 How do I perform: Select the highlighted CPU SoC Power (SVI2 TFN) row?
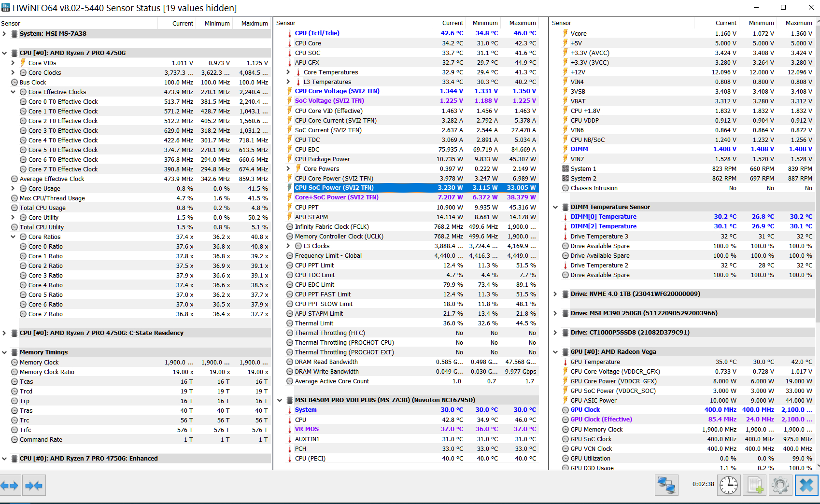(416, 188)
